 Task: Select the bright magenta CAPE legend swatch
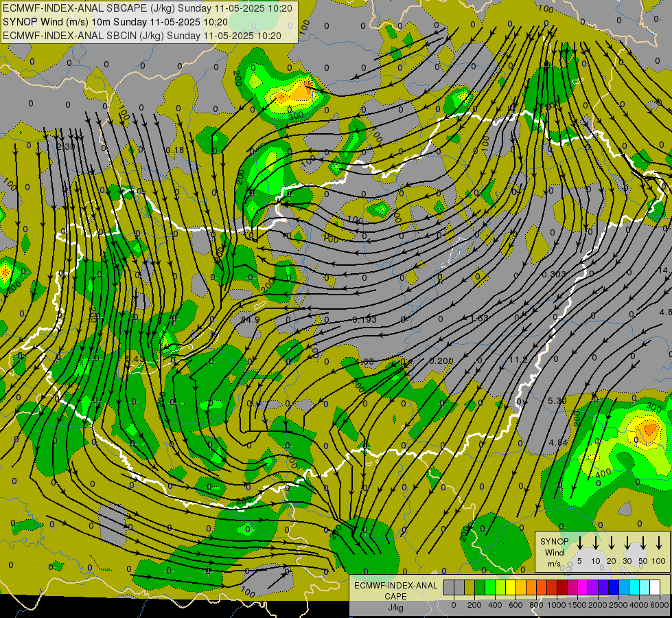click(x=583, y=587)
